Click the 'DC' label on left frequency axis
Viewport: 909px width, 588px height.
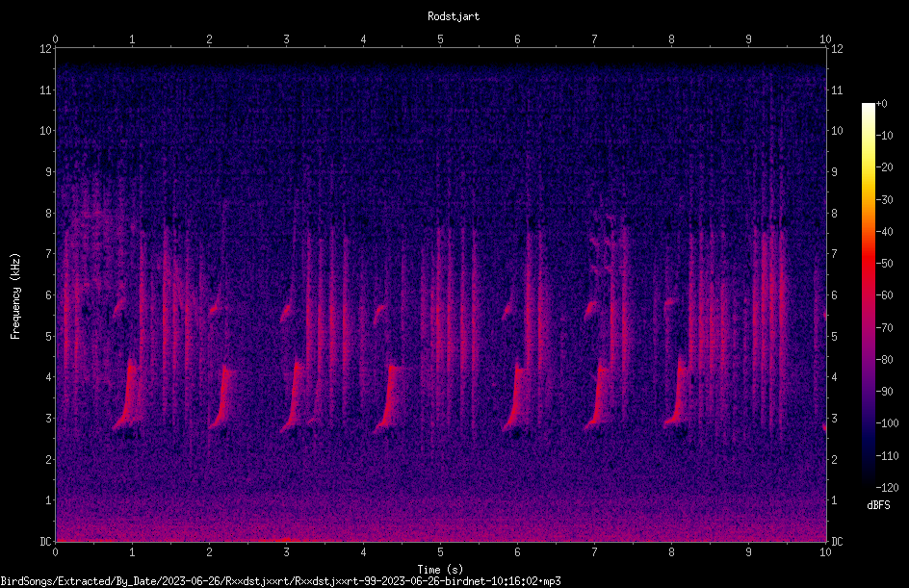click(x=45, y=542)
